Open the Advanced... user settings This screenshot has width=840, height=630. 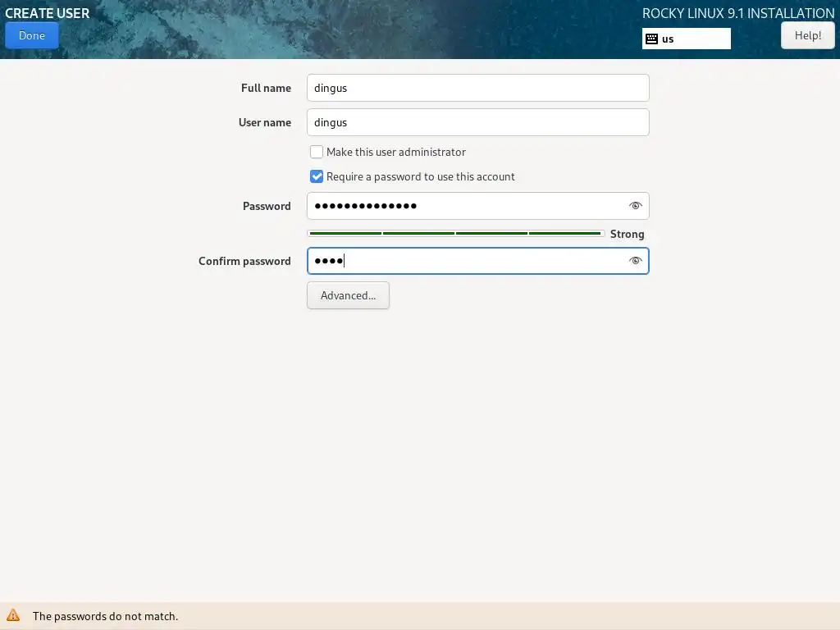348,295
